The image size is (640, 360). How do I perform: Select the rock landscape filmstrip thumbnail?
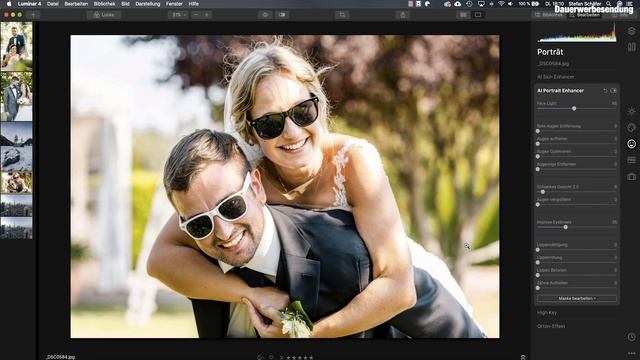pyautogui.click(x=16, y=158)
